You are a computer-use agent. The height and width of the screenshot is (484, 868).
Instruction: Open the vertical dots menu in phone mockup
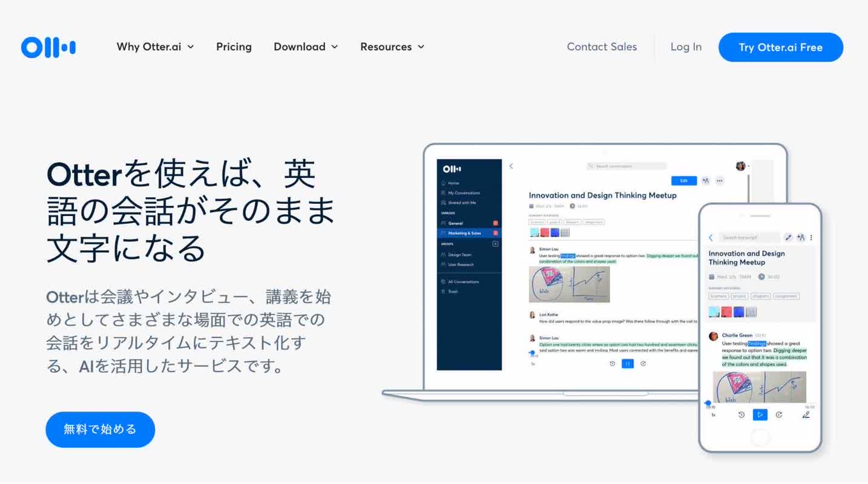tap(811, 238)
